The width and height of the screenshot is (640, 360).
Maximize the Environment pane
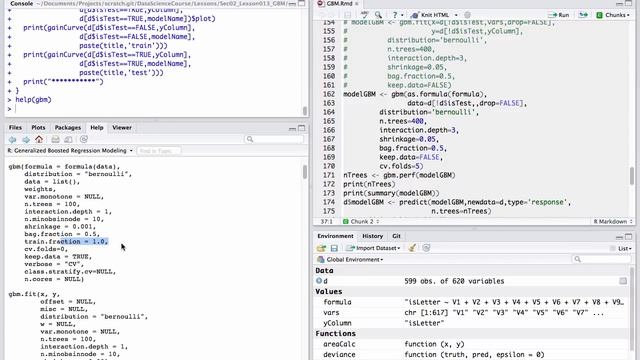[x=629, y=237]
